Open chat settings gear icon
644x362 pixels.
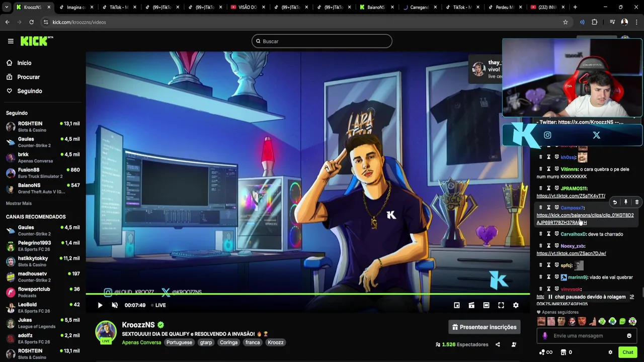[x=610, y=352]
